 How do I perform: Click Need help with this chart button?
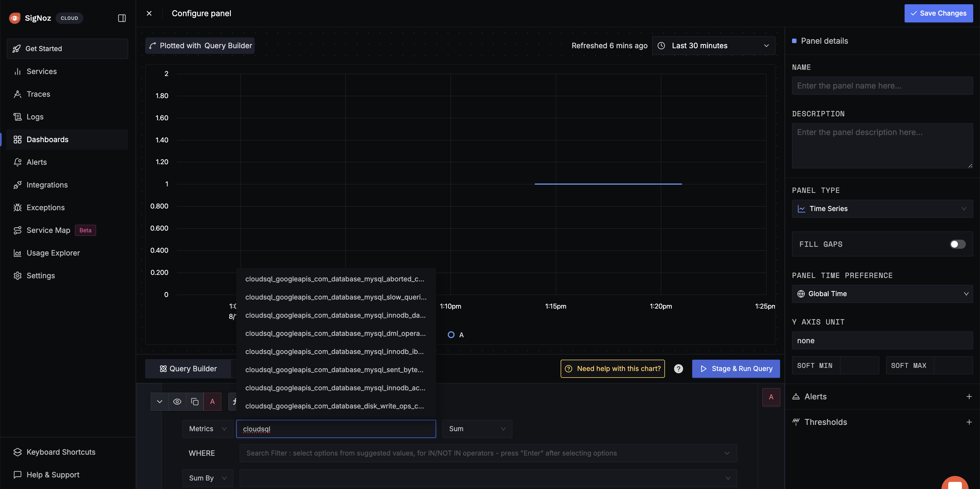click(x=612, y=369)
